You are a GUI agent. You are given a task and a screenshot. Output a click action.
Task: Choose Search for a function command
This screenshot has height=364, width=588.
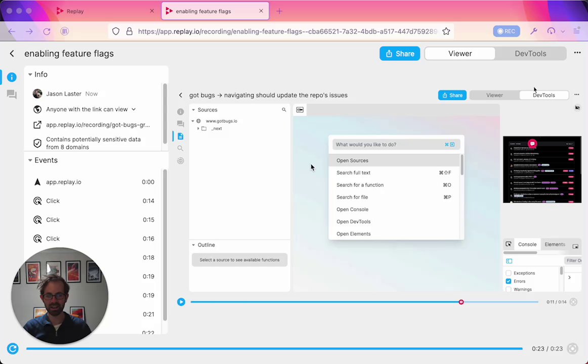[x=394, y=185]
